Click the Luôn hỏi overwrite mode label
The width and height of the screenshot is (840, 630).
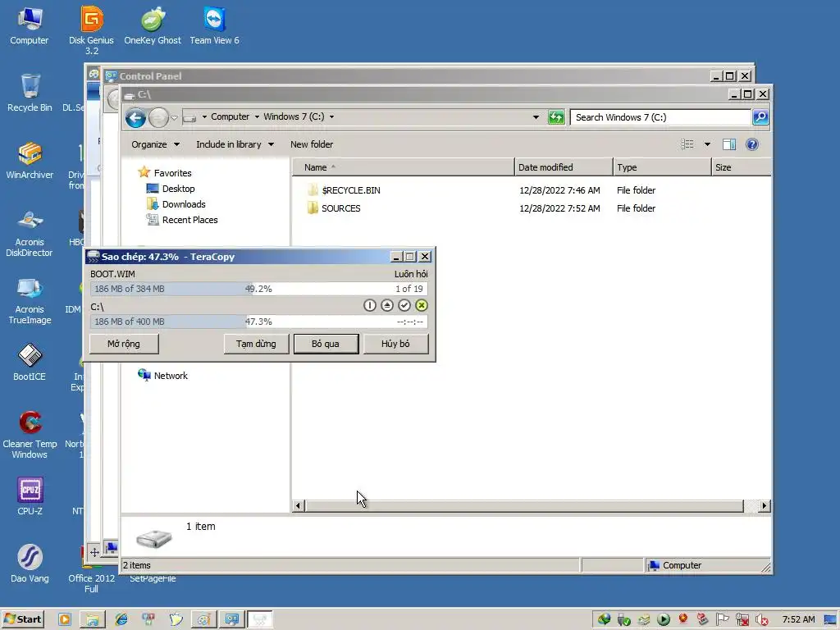point(411,274)
